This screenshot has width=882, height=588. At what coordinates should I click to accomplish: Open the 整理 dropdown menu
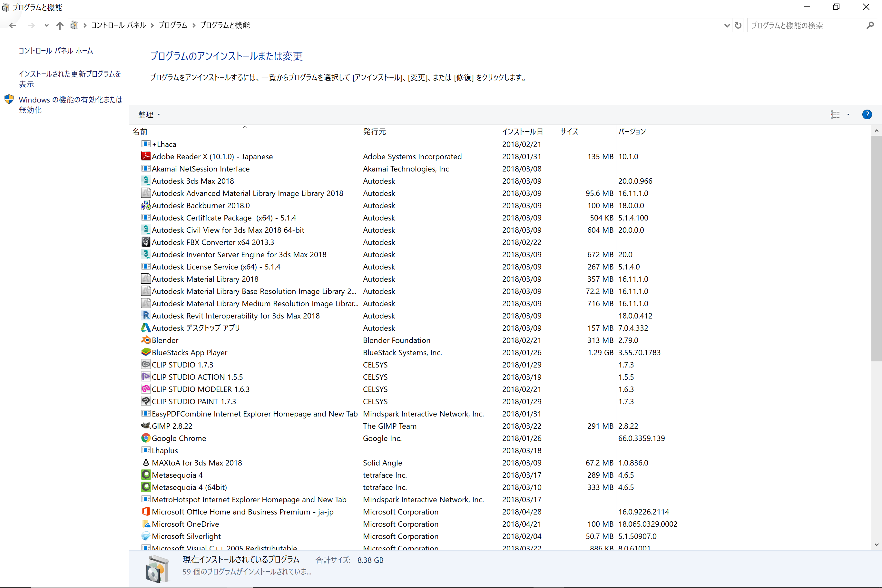pos(149,115)
